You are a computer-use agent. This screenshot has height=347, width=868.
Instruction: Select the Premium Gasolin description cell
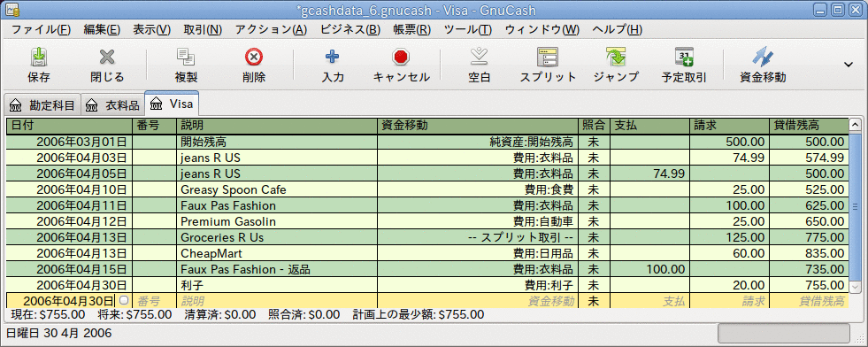(277, 222)
